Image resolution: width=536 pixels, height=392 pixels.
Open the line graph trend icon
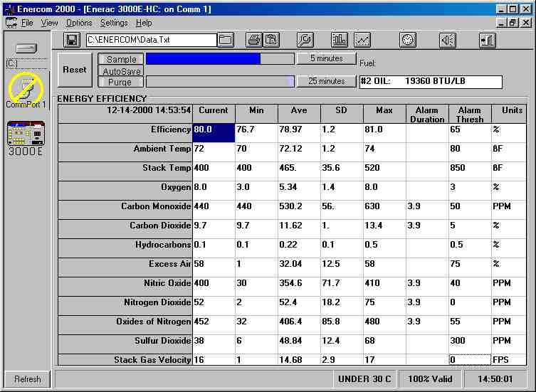tap(362, 40)
